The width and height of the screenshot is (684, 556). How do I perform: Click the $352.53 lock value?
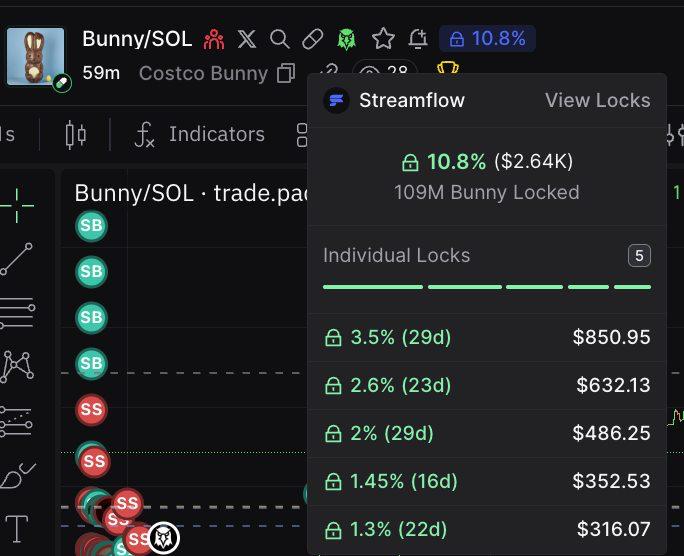tap(611, 481)
